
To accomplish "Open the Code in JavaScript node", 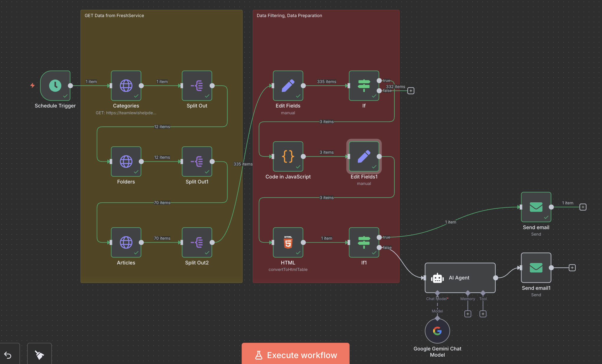I will pos(288,157).
